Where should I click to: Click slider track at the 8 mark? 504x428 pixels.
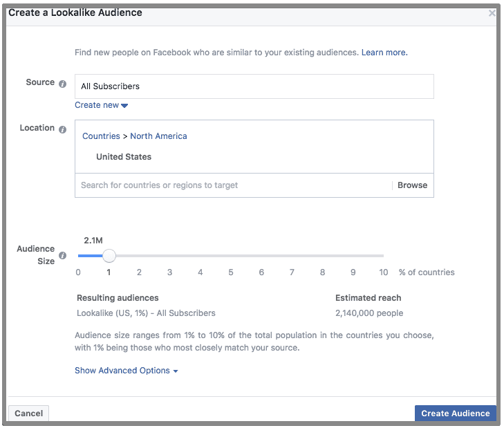tap(322, 256)
